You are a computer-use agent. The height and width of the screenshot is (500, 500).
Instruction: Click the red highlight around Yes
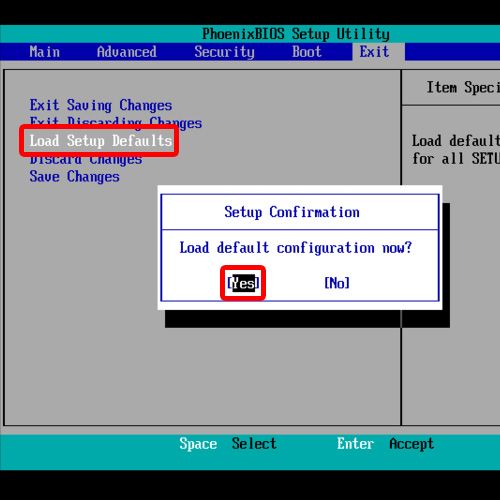(x=243, y=283)
